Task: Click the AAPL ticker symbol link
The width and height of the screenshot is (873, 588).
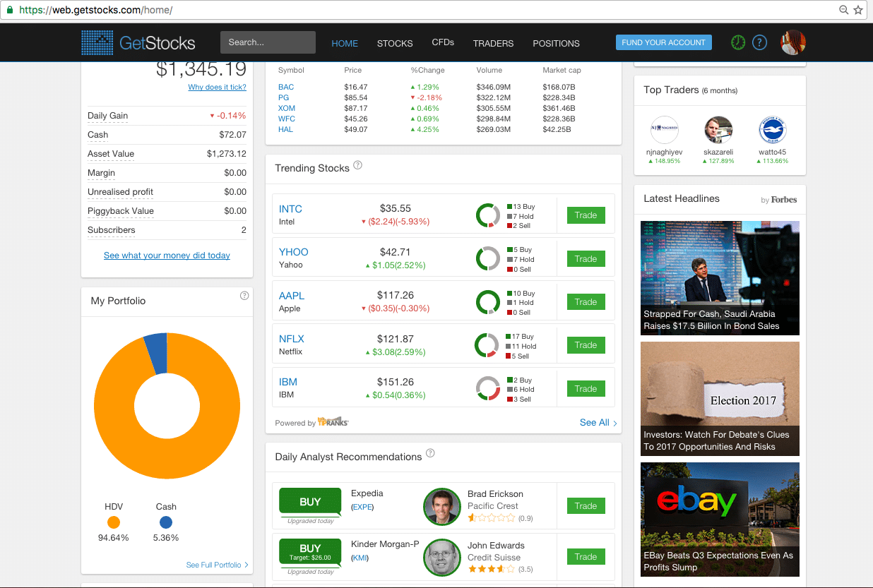Action: 291,296
